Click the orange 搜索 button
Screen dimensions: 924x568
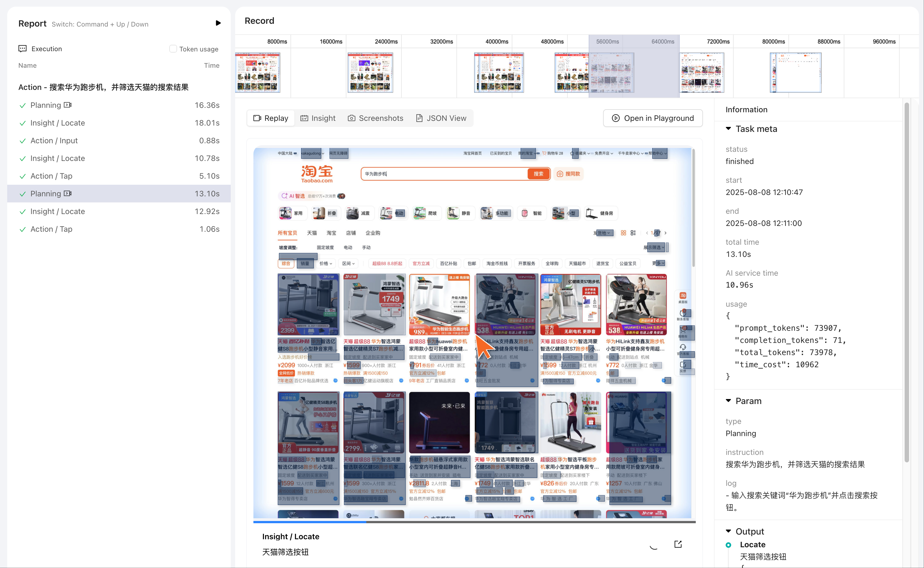tap(538, 174)
